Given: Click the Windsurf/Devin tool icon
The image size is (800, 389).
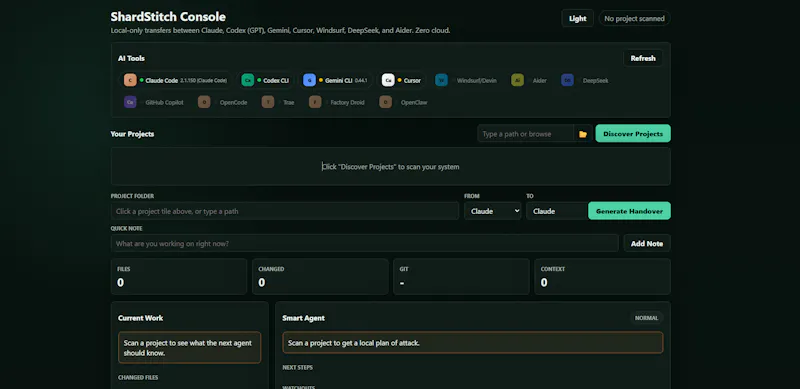Looking at the screenshot, I should pyautogui.click(x=441, y=80).
